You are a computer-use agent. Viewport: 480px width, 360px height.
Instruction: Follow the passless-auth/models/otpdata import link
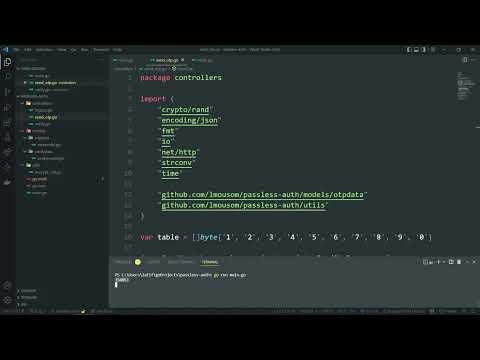point(262,195)
